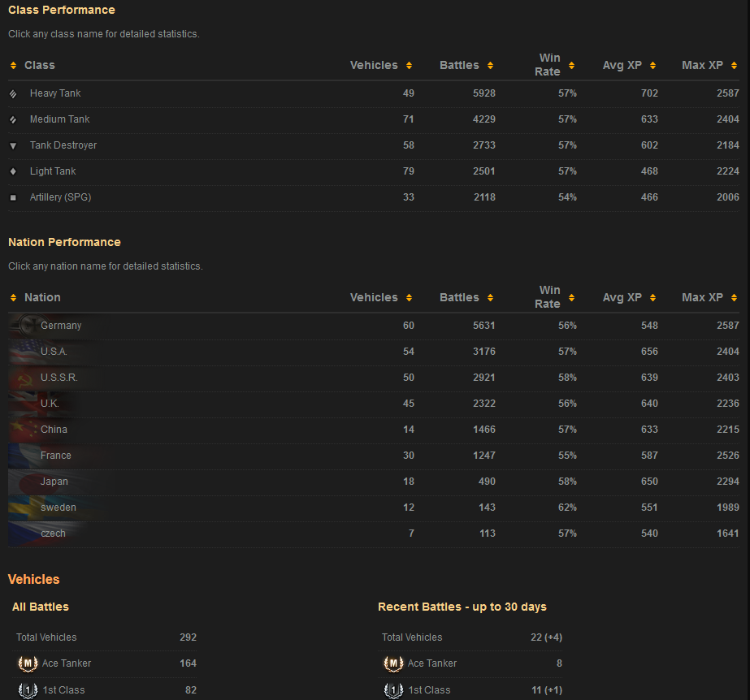This screenshot has width=750, height=700.
Task: Sort class table by Vehicles column arrows
Action: 409,66
